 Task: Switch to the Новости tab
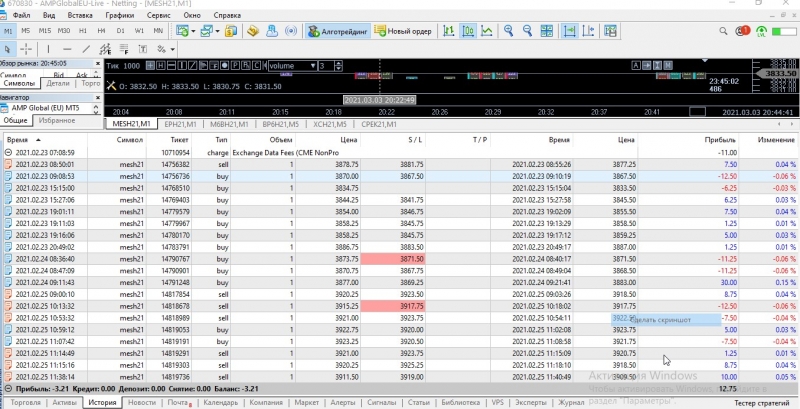tap(142, 402)
